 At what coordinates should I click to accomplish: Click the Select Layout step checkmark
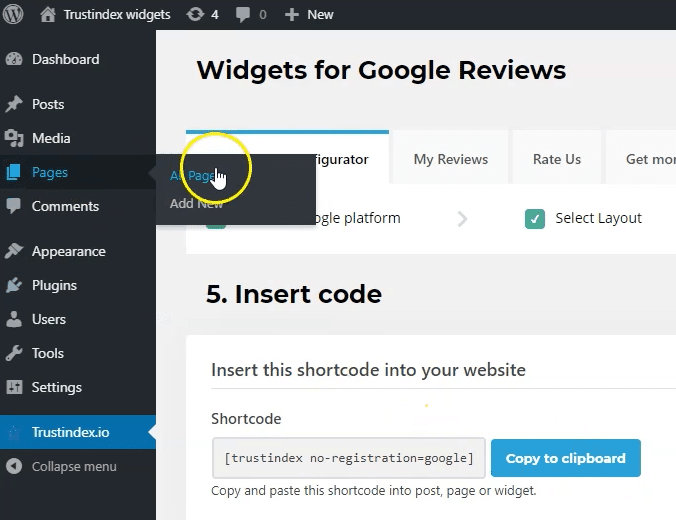click(535, 219)
